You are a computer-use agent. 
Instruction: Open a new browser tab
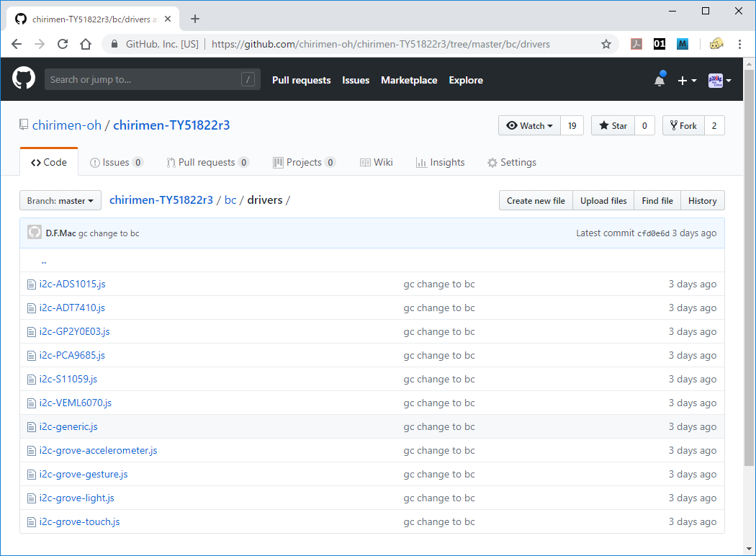[x=194, y=19]
